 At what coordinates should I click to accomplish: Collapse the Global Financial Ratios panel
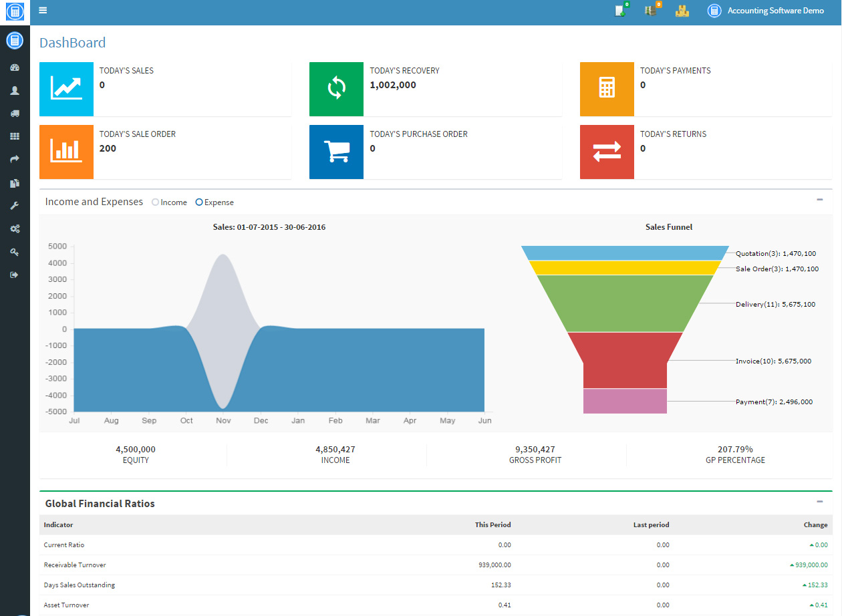[820, 501]
